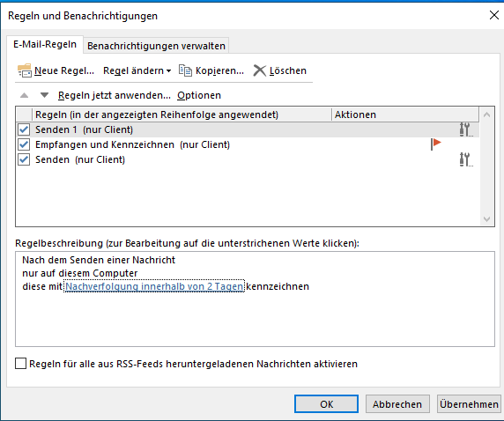Click the red flag action icon

pos(436,144)
